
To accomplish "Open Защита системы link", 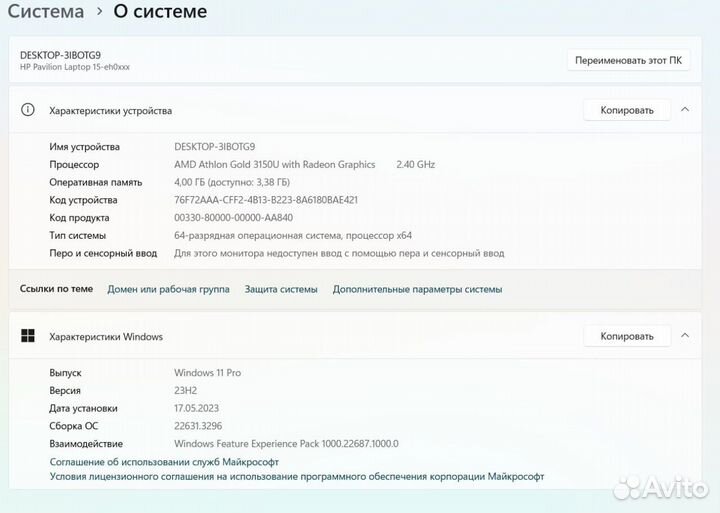I will 281,289.
